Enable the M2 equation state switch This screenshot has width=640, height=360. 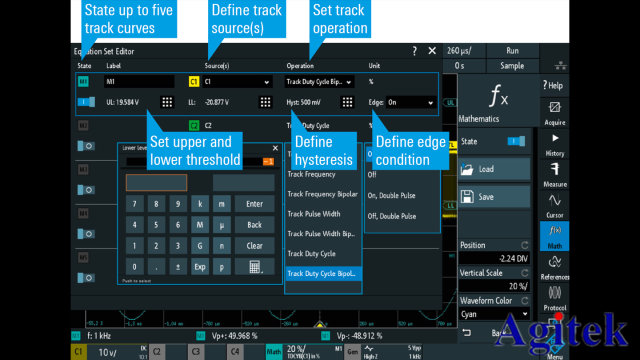pyautogui.click(x=86, y=146)
